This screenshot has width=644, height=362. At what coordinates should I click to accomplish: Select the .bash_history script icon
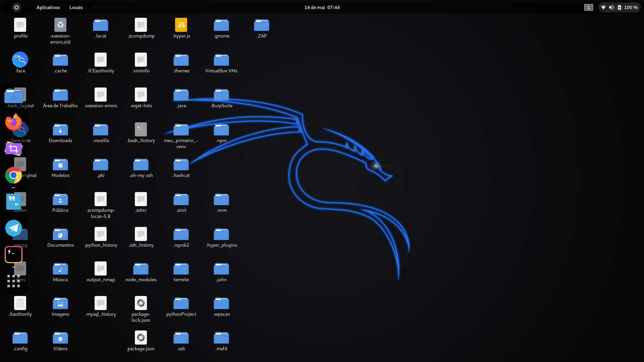tap(141, 129)
